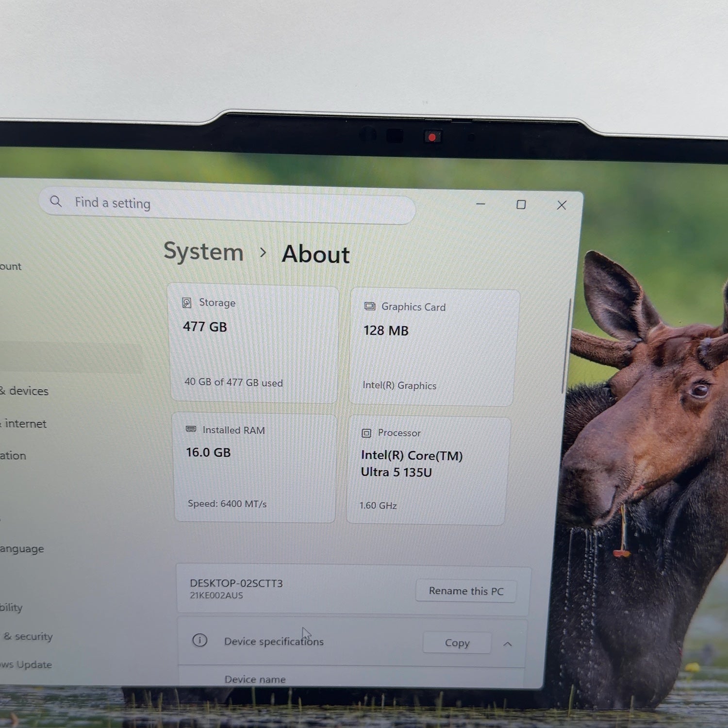Viewport: 728px width, 728px height.
Task: Open the Storage 477 GB card
Action: (254, 344)
